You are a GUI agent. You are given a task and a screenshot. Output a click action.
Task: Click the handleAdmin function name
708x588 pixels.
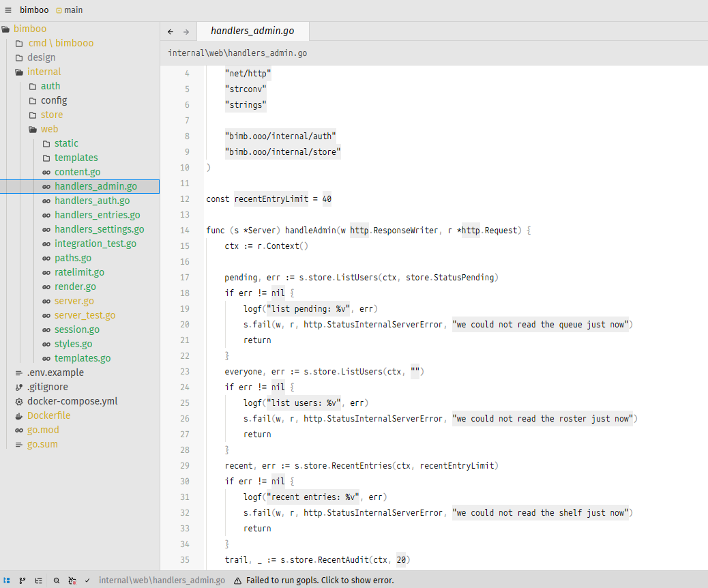(310, 231)
